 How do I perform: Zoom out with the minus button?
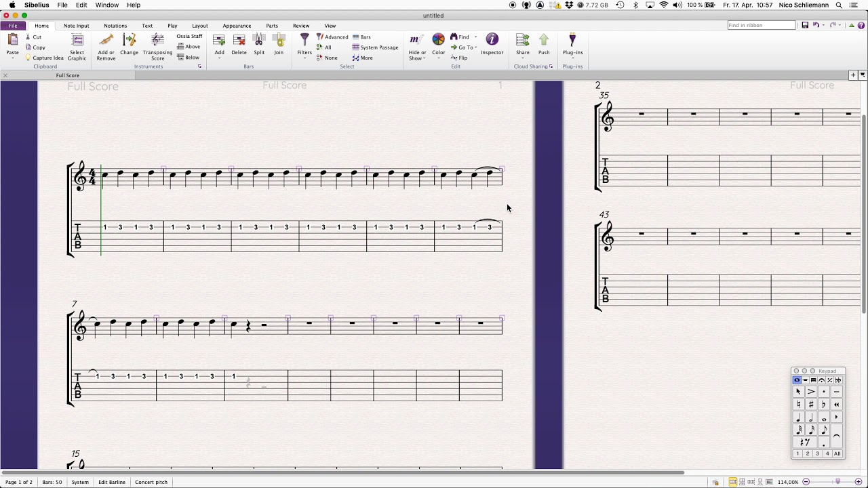pos(806,482)
